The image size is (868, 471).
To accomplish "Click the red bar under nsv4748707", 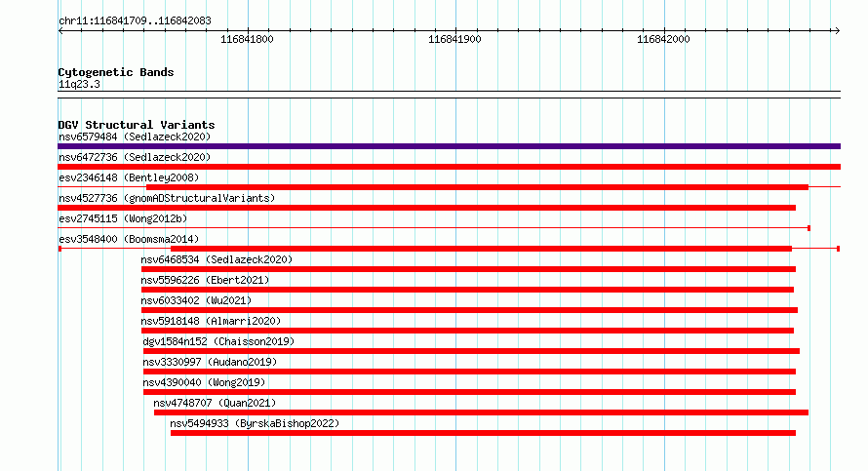I will [481, 412].
